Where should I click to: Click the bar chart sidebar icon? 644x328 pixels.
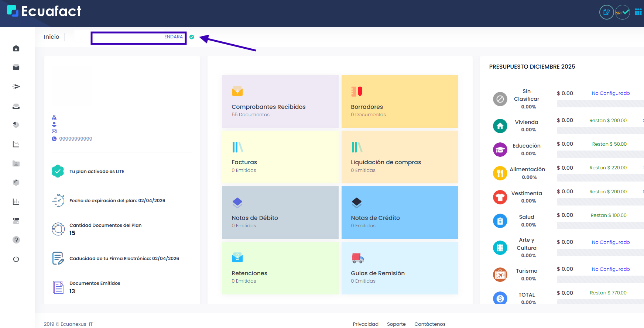(16, 201)
